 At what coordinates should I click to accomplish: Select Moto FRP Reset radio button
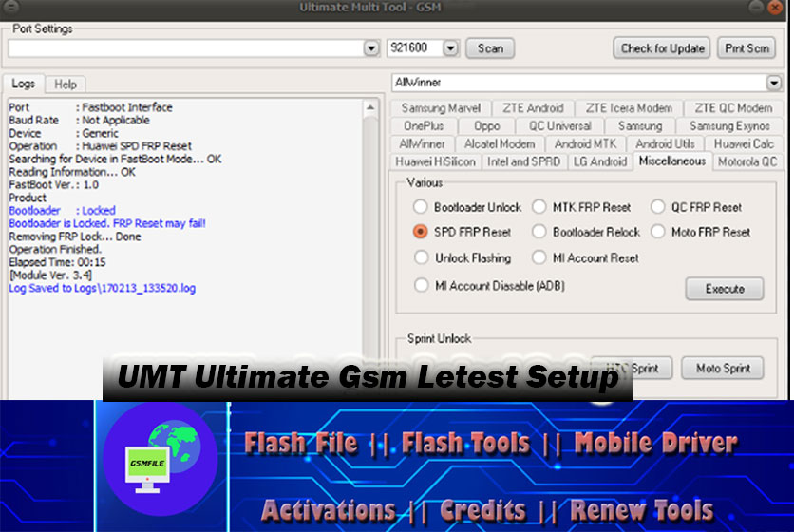(658, 232)
